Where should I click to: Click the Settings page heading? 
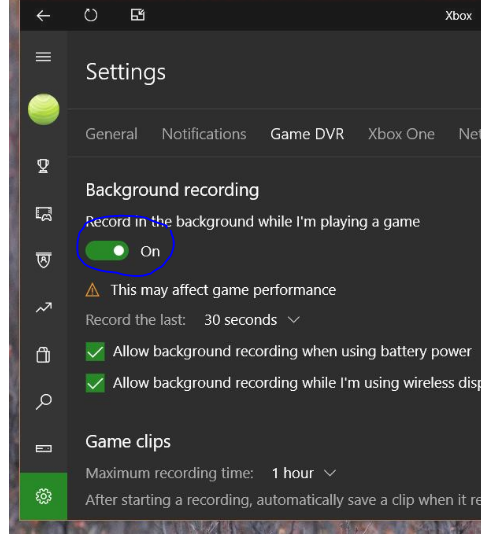point(125,72)
